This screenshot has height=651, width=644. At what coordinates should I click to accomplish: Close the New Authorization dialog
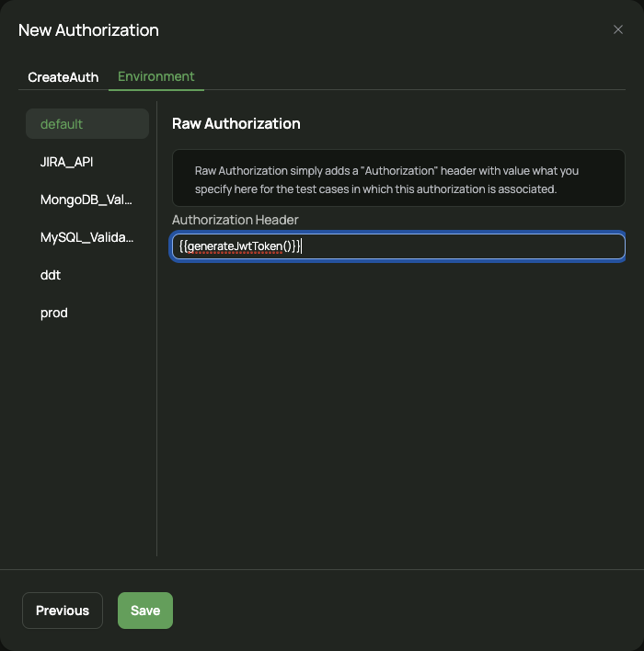tap(618, 29)
